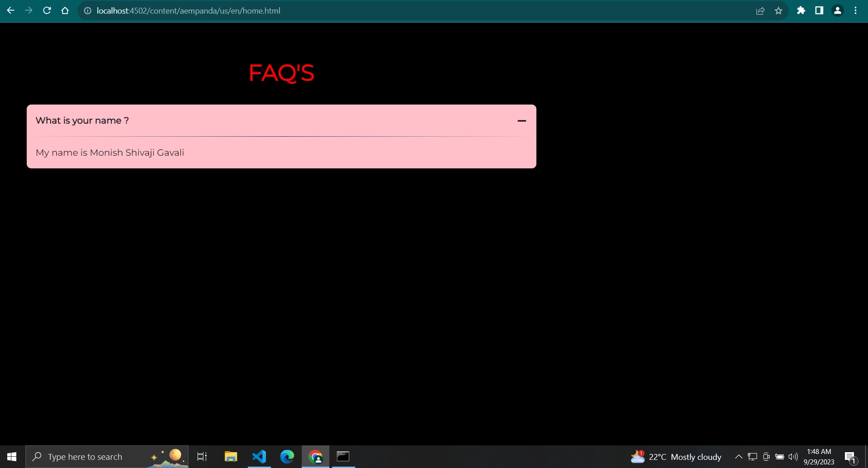Open the volume control
The height and width of the screenshot is (468, 868).
pos(793,457)
